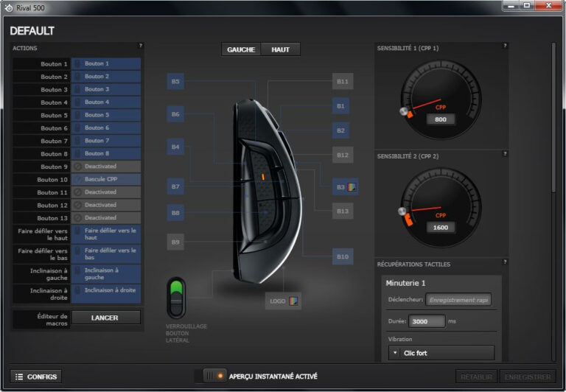Open the Bouton 7 action assignment
This screenshot has height=392, width=566.
click(106, 141)
